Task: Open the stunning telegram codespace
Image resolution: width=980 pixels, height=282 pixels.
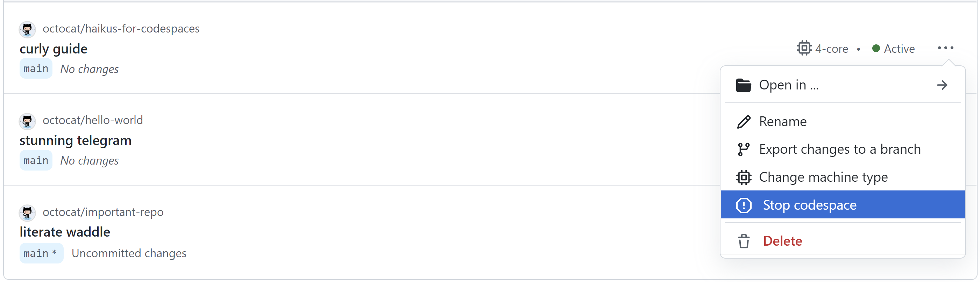Action: pyautogui.click(x=75, y=140)
